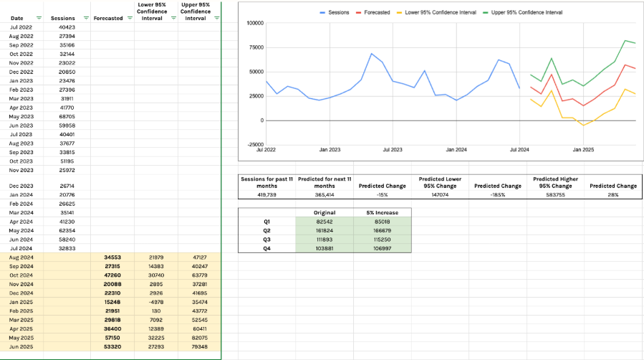This screenshot has height=360, width=644.
Task: Select the upper interval value 82075
Action: pos(200,338)
